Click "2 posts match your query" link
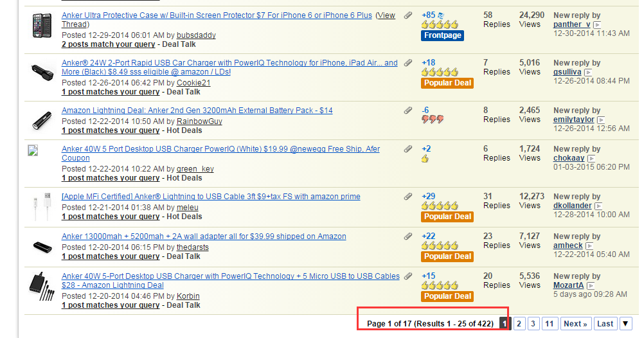 click(x=108, y=44)
